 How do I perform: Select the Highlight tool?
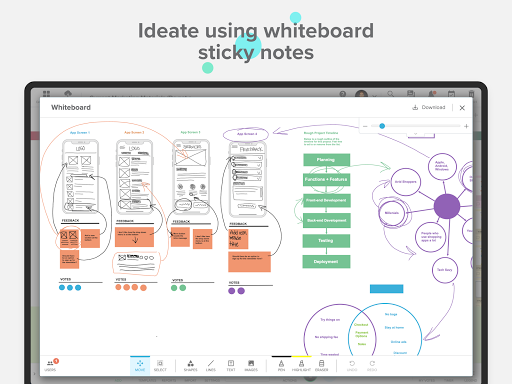pos(301,366)
